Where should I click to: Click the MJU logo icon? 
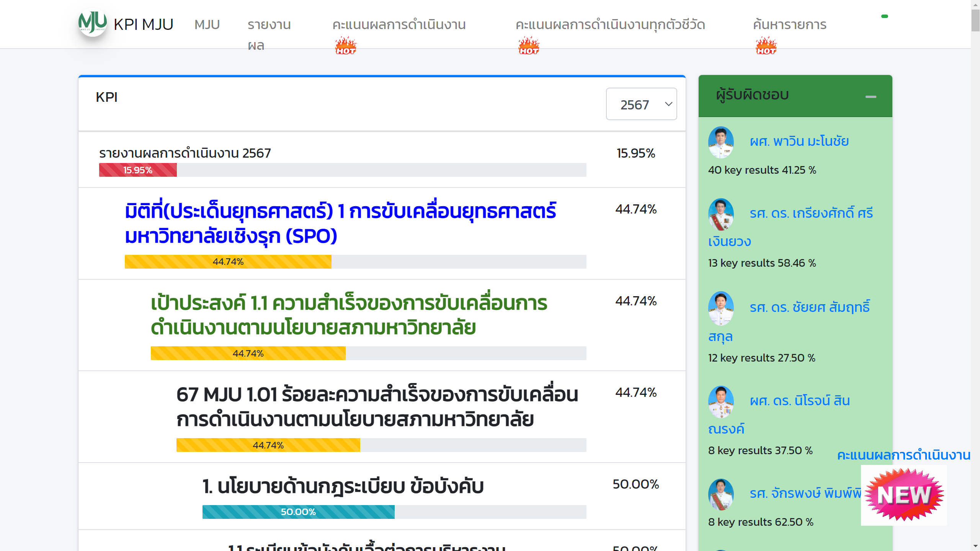[93, 23]
